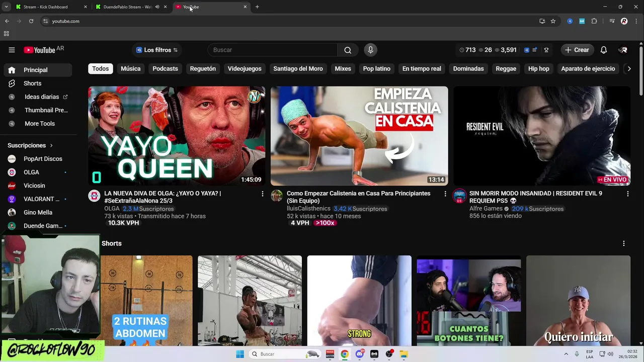Viewport: 644px width, 362px height.
Task: Click the install app icon in address bar
Action: [542, 21]
